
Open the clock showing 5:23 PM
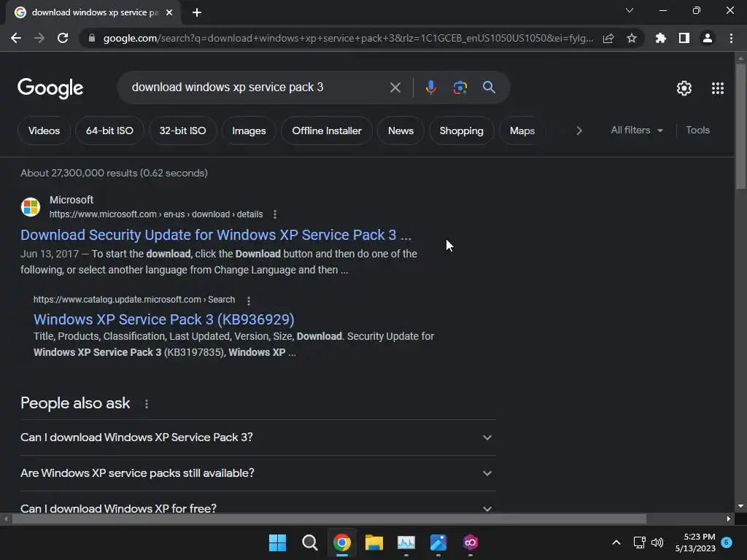tap(695, 542)
